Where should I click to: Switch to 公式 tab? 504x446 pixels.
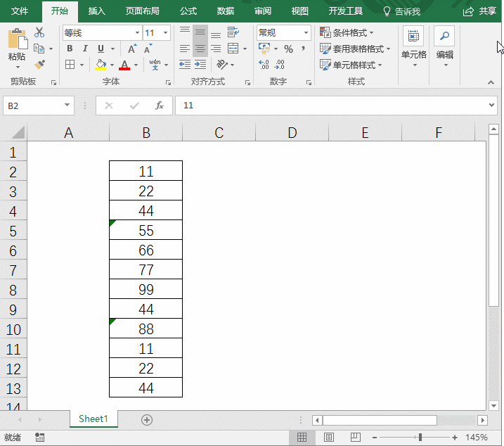(188, 11)
